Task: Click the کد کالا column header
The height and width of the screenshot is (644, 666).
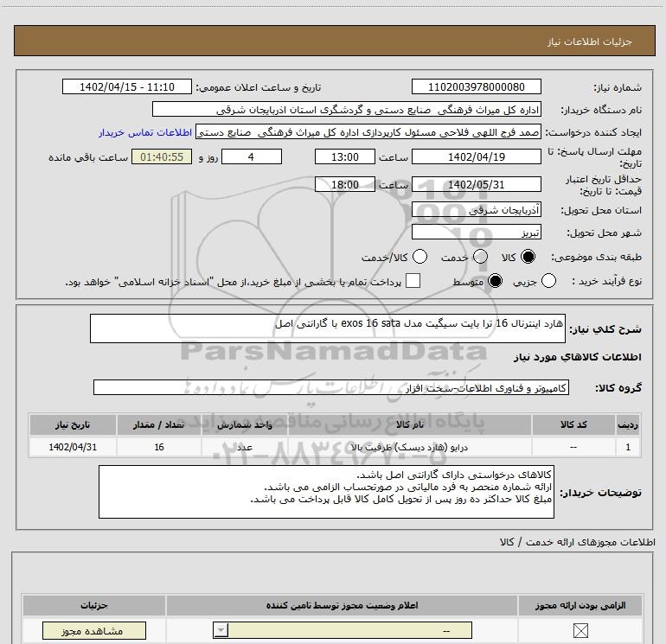Action: point(573,425)
